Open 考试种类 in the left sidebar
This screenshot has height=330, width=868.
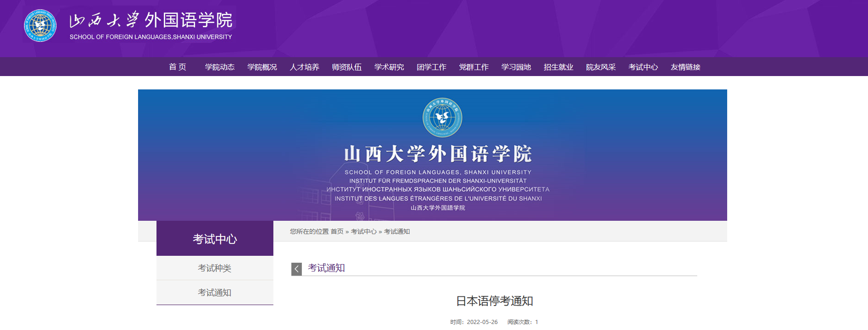[x=215, y=268]
